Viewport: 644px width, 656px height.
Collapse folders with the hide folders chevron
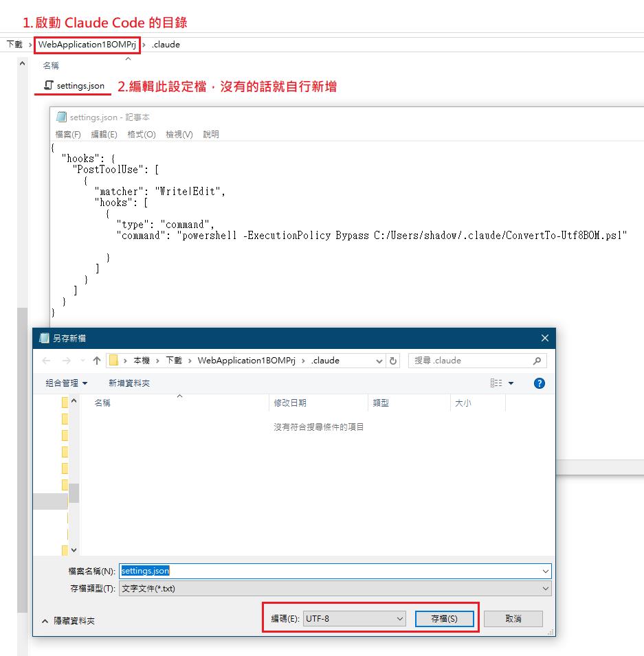point(46,620)
